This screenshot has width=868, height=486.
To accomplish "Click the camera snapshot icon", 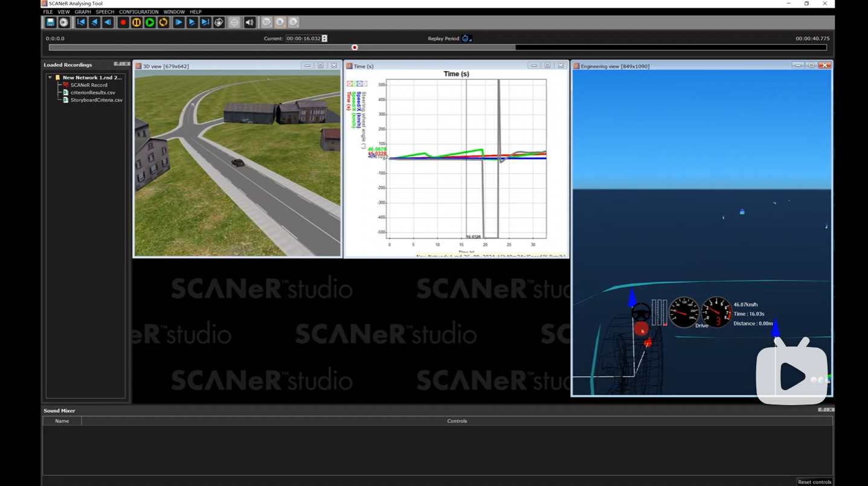I will [x=219, y=22].
